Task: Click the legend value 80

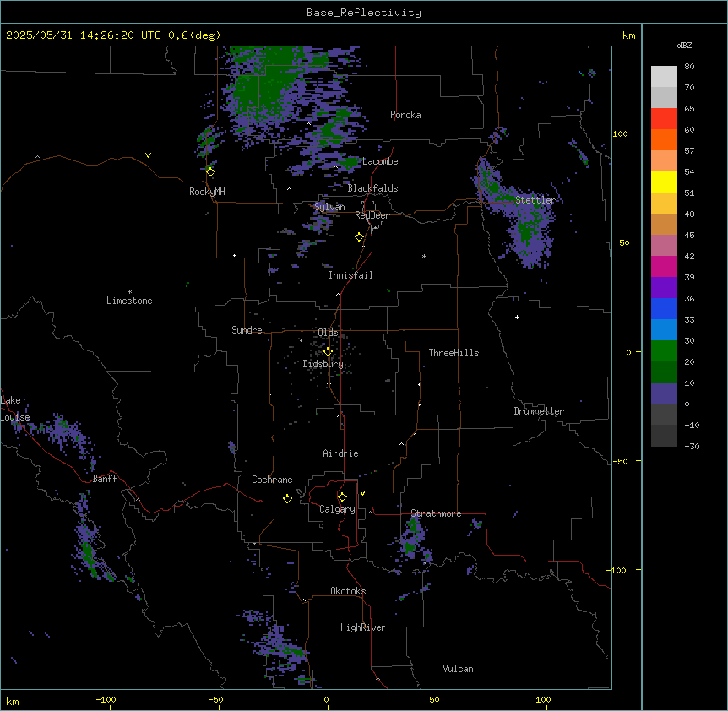Action: click(x=689, y=67)
